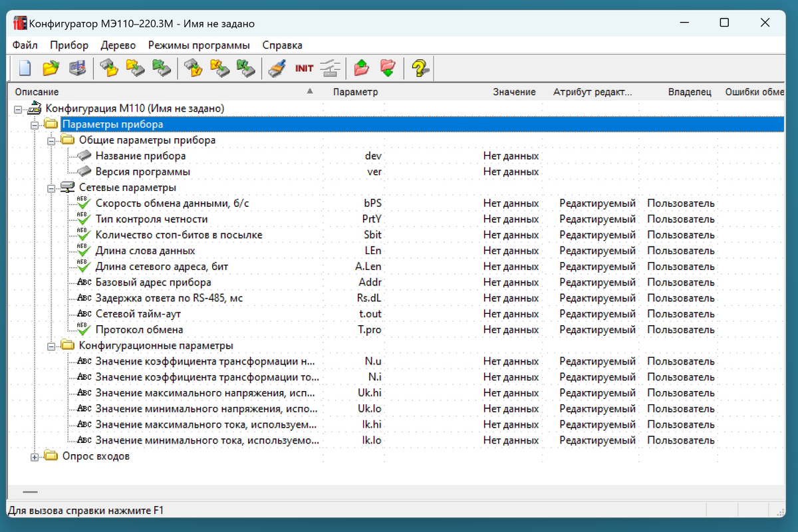Click the network icon beside Сетевые параметры

68,188
